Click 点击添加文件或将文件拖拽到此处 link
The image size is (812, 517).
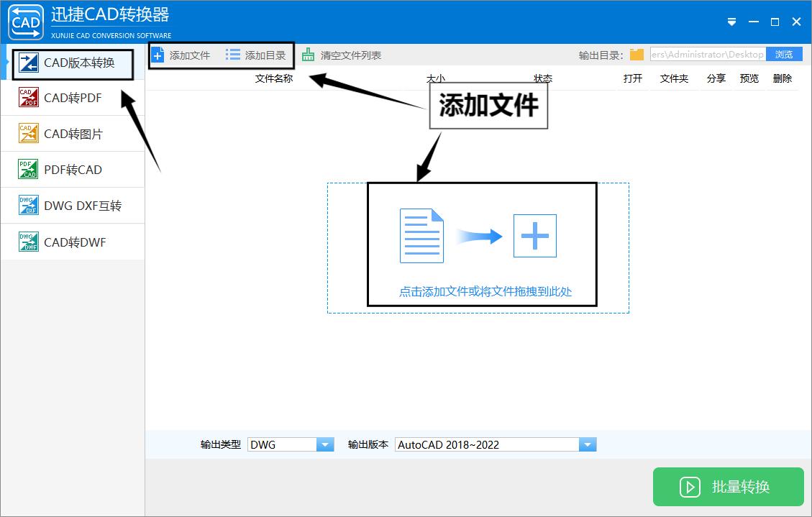[x=485, y=292]
